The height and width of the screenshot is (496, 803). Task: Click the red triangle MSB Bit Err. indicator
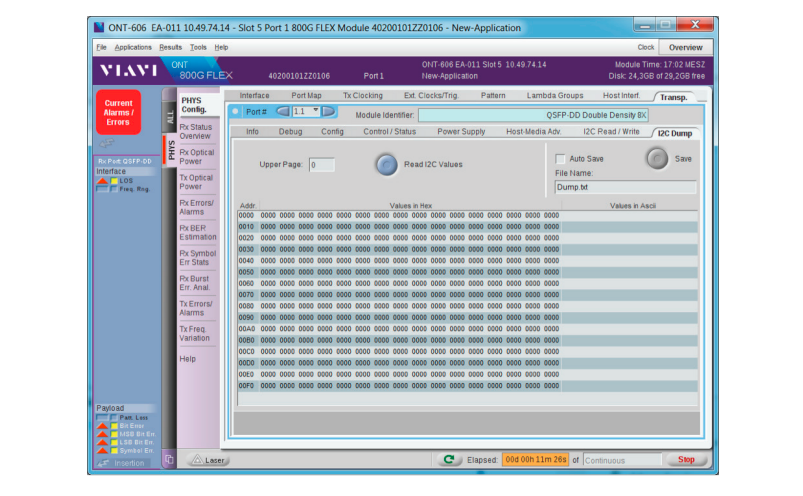coord(102,434)
